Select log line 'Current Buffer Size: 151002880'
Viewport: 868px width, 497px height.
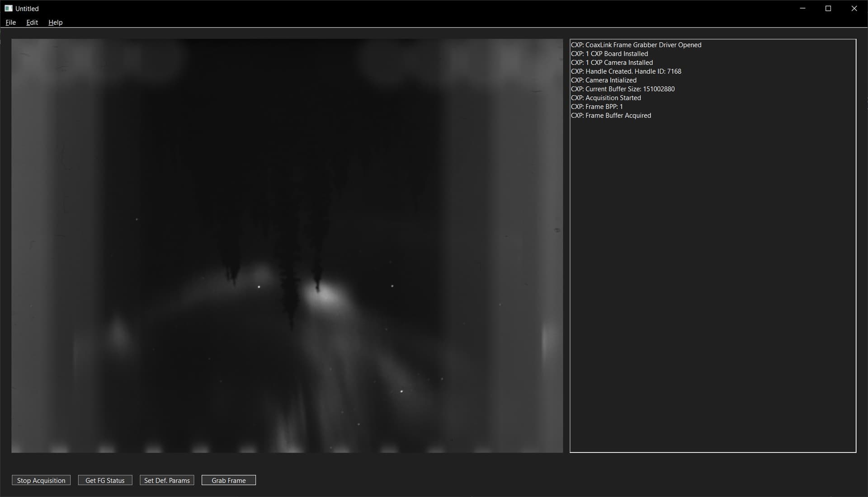click(x=623, y=89)
